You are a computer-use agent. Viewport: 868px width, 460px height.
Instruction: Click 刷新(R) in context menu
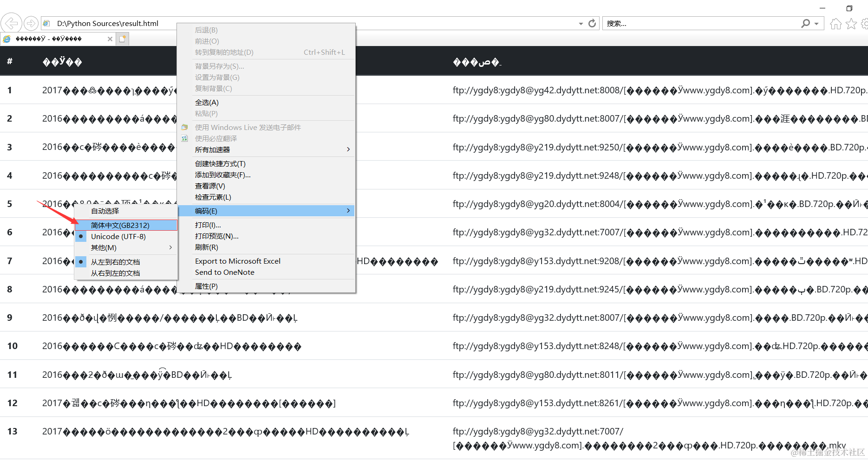[266, 247]
